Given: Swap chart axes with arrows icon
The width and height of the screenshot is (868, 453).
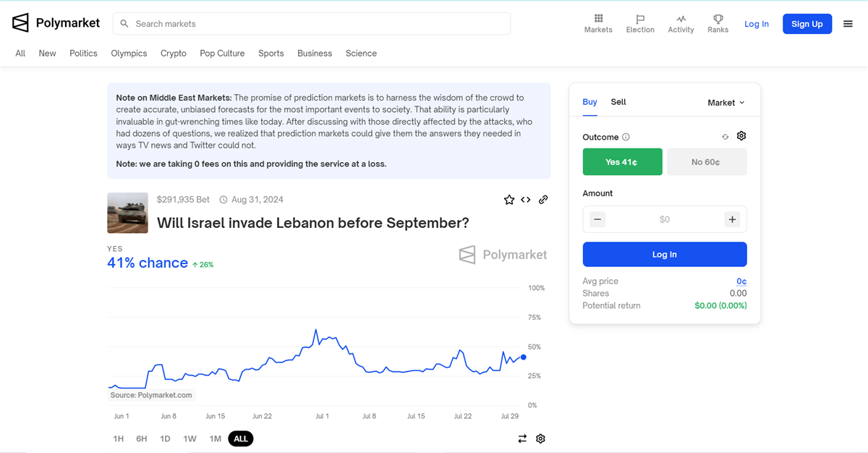Looking at the screenshot, I should pos(522,439).
